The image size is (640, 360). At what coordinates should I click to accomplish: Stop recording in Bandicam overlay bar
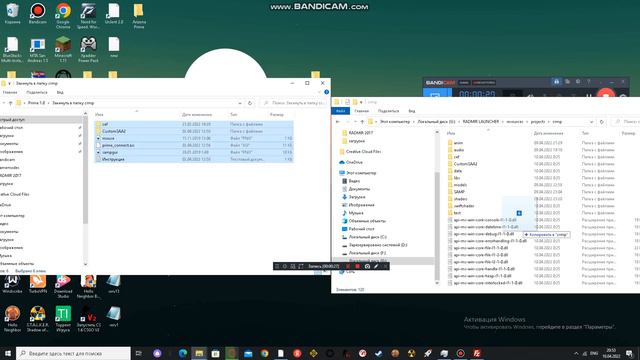(x=358, y=266)
